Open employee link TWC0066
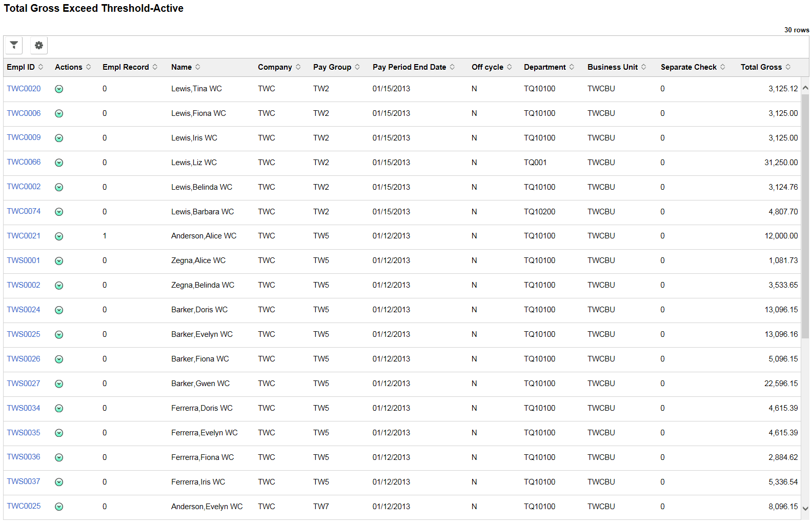Image resolution: width=812 pixels, height=523 pixels. coord(24,162)
